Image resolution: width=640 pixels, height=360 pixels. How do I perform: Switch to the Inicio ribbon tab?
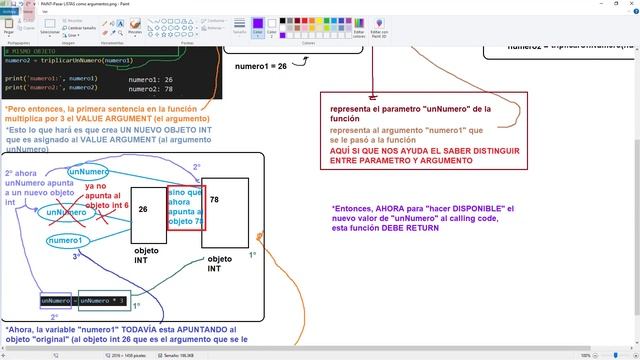[28, 11]
